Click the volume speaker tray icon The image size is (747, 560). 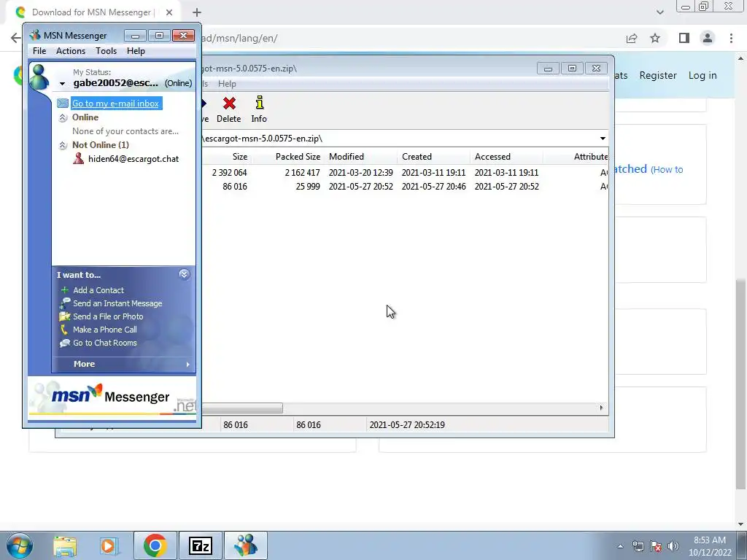point(673,546)
